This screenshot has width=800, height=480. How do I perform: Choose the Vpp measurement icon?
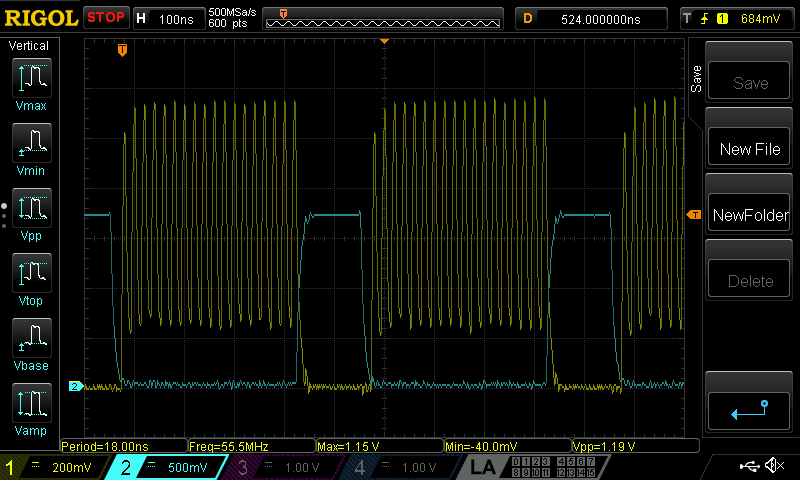click(31, 214)
